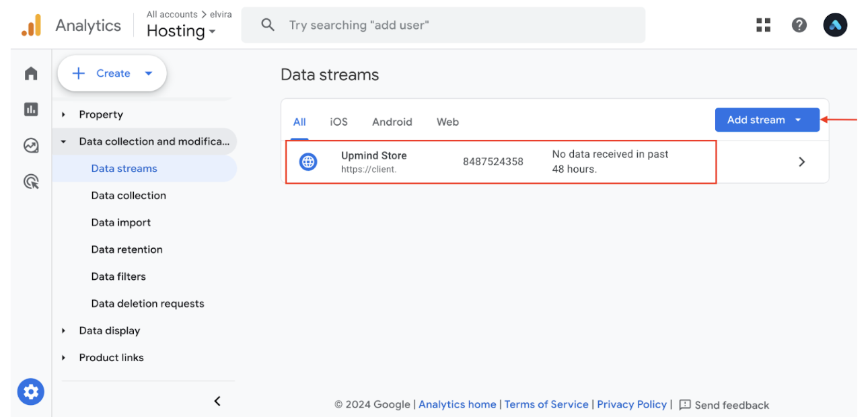Switch to the iOS tab
The width and height of the screenshot is (868, 417).
point(338,122)
